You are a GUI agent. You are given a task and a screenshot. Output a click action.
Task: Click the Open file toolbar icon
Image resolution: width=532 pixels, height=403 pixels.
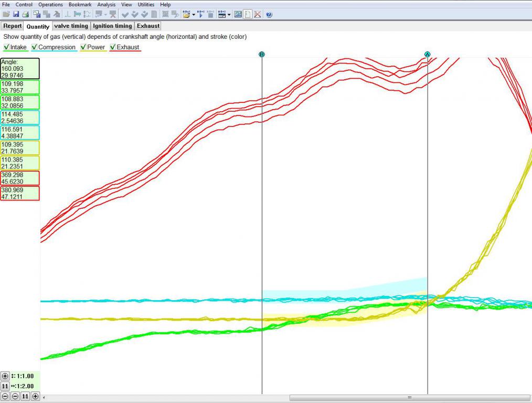pos(6,14)
